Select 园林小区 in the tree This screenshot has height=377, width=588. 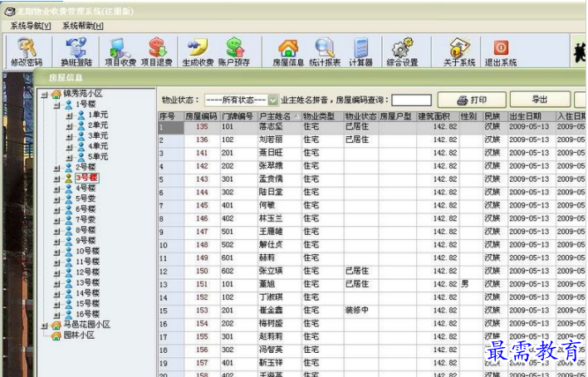click(79, 335)
